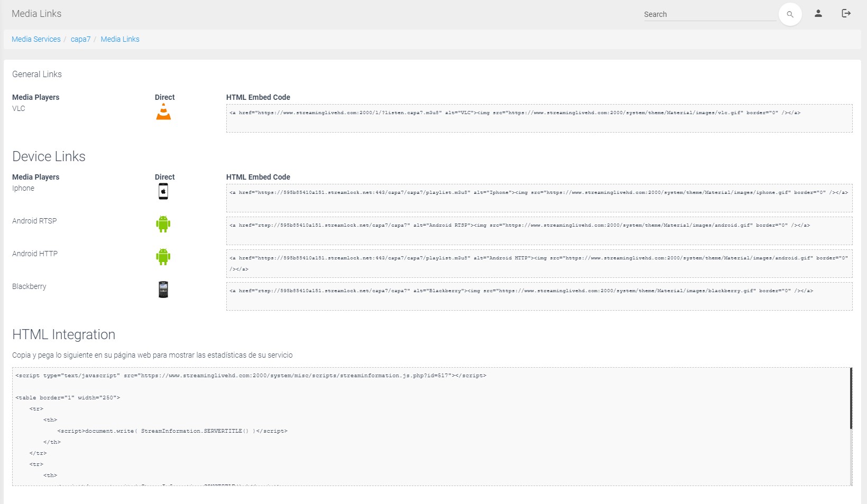Open the capa7 breadcrumb link
Viewport: 867px width, 504px height.
click(80, 39)
